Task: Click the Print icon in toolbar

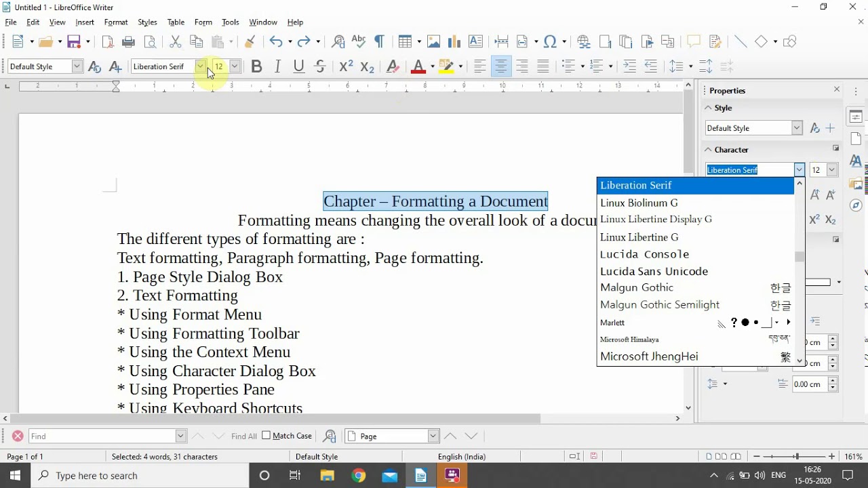Action: click(x=129, y=42)
